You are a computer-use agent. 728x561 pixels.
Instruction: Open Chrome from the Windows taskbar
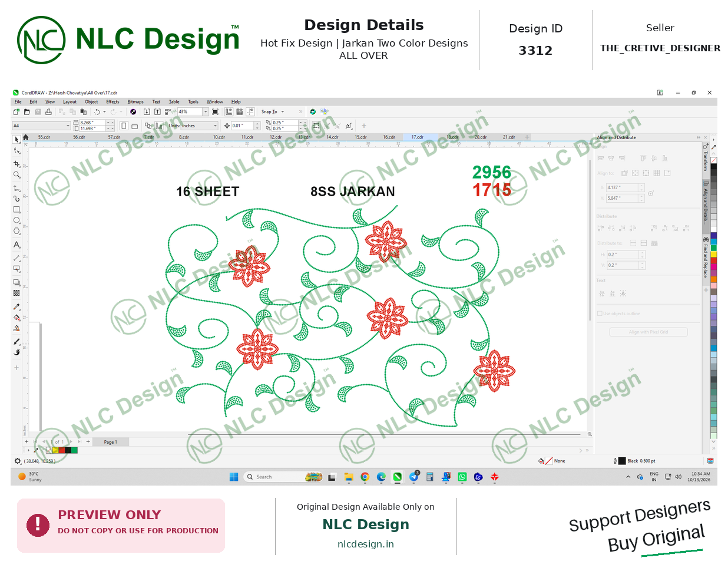tap(365, 477)
